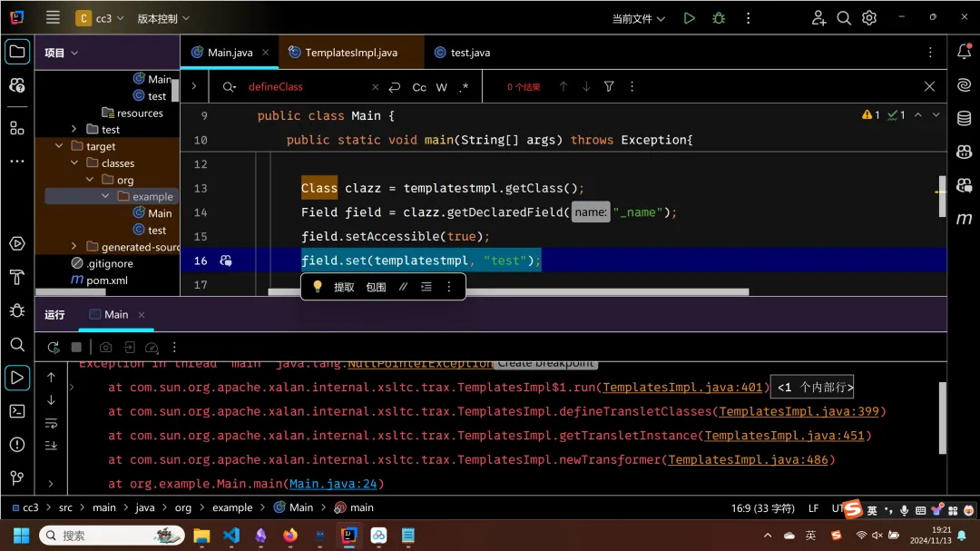980x551 pixels.
Task: Open the 当前文件 run configuration dropdown
Action: pos(638,19)
